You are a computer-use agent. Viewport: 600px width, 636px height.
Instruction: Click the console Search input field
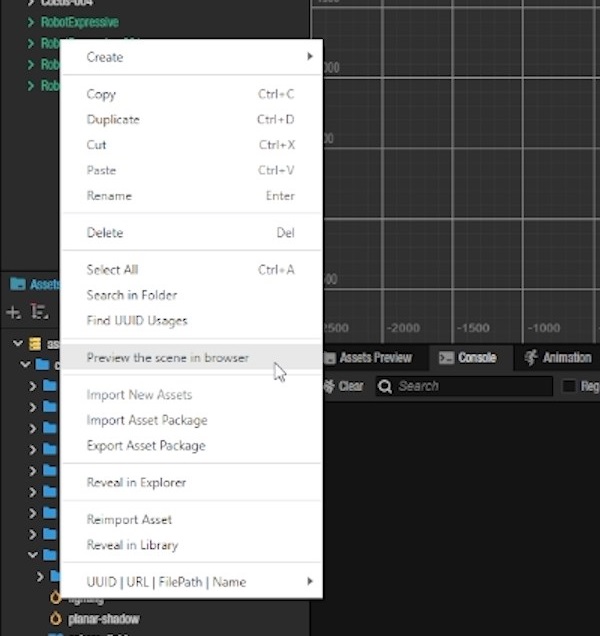470,386
